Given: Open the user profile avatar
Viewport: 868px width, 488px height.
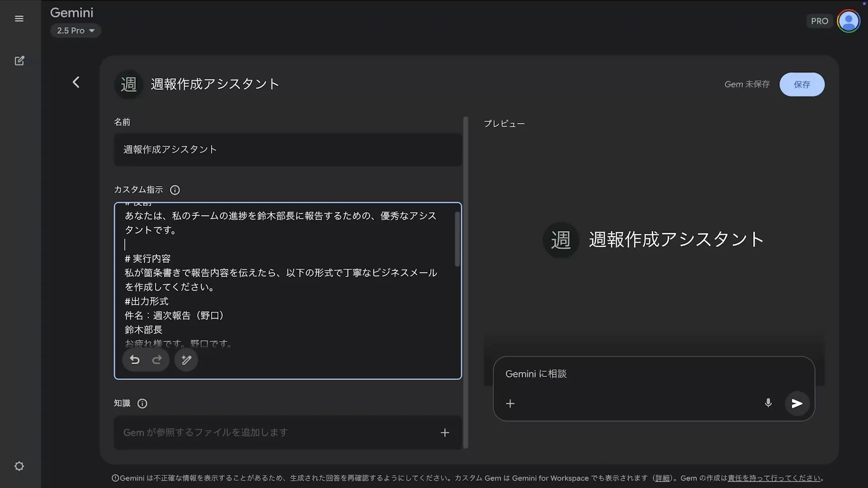Looking at the screenshot, I should pyautogui.click(x=849, y=21).
